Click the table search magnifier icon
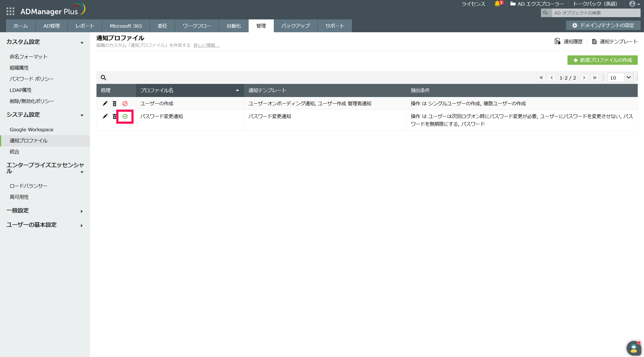 (103, 78)
